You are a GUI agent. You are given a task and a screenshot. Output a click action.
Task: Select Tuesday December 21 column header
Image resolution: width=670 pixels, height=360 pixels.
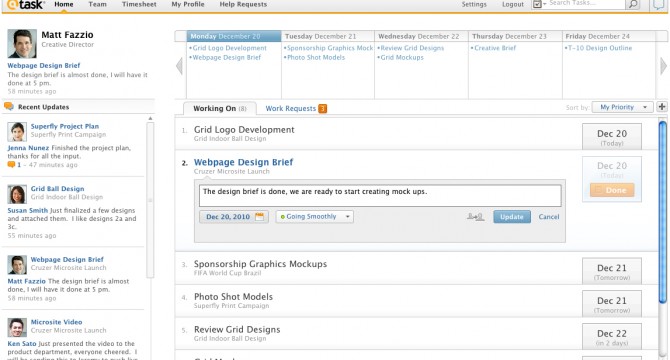(x=328, y=36)
